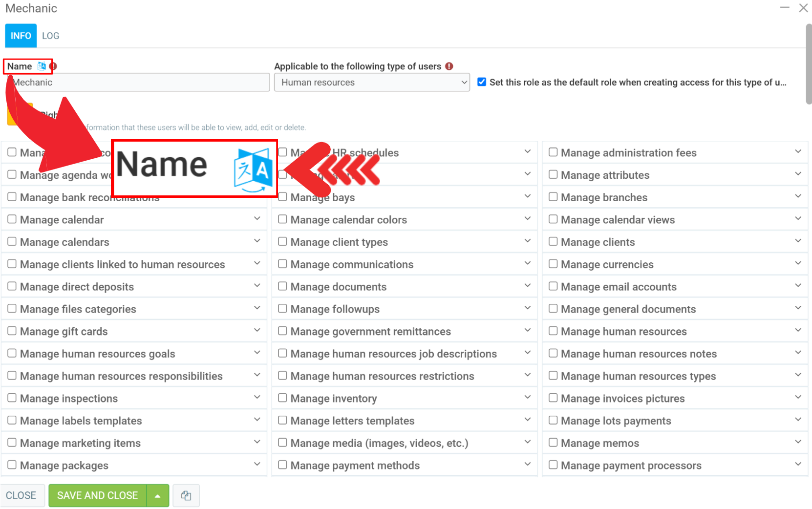The height and width of the screenshot is (509, 812).
Task: Expand the Manage documents chevron
Action: [x=527, y=286]
